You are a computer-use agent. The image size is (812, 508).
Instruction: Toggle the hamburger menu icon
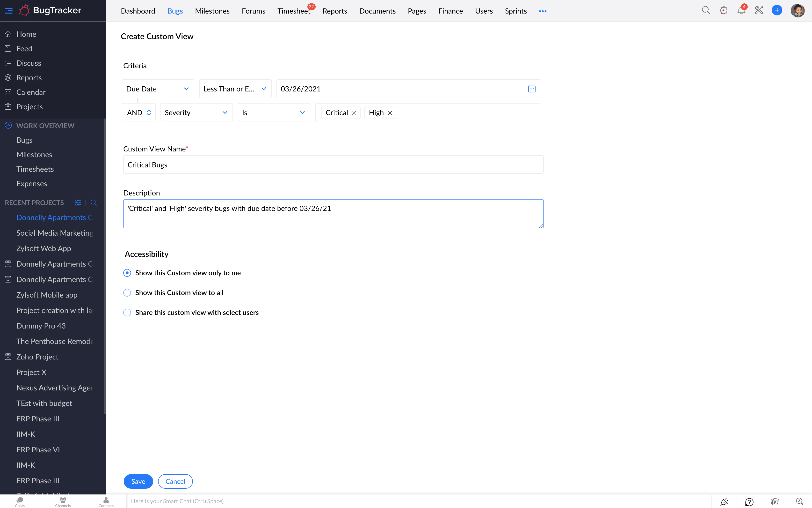(9, 11)
